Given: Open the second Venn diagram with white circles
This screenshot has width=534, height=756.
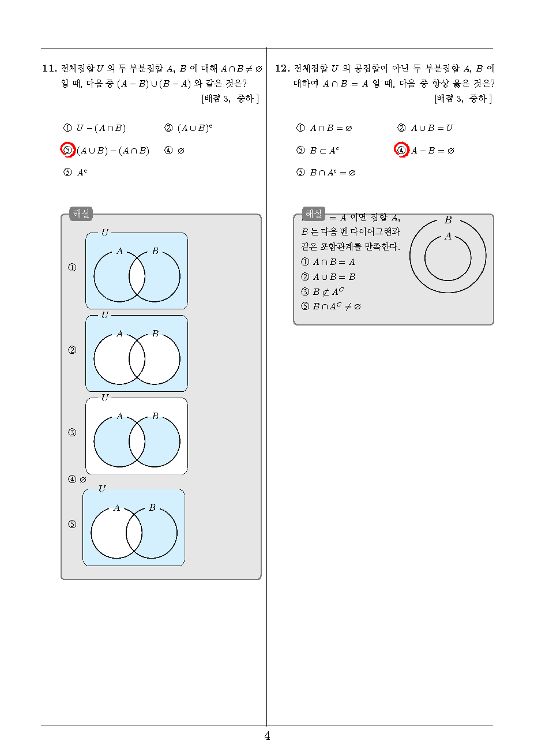Looking at the screenshot, I should [137, 353].
